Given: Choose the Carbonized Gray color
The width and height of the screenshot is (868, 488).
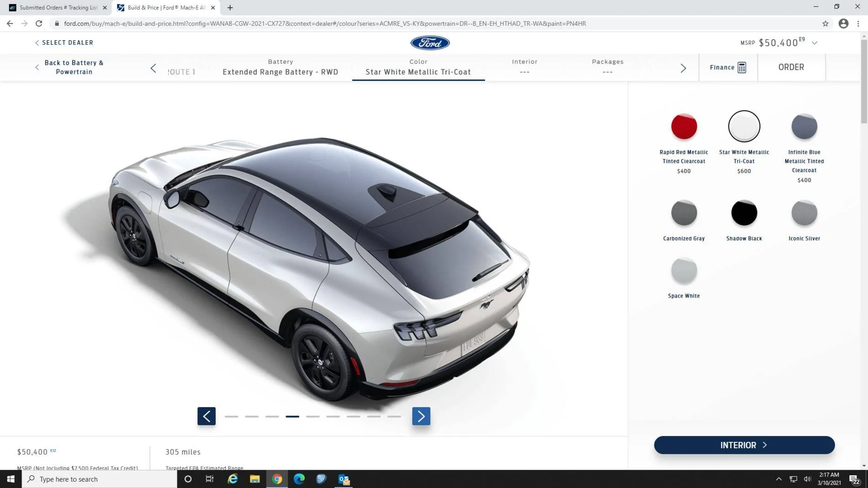Looking at the screenshot, I should point(683,213).
